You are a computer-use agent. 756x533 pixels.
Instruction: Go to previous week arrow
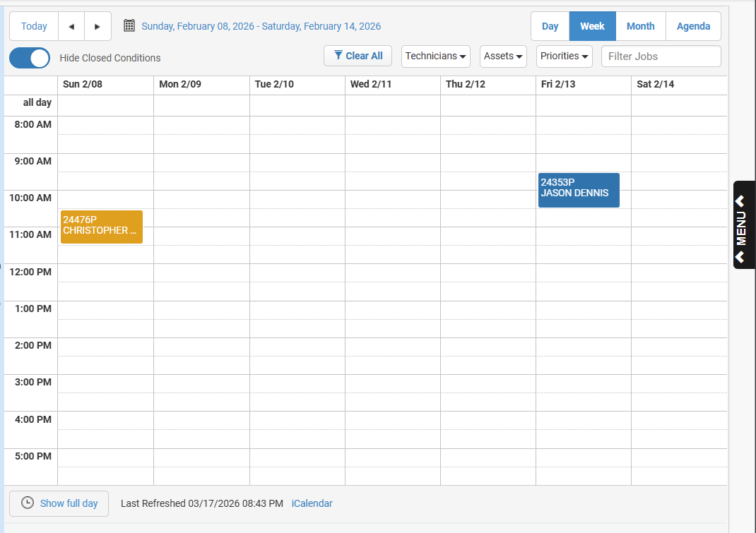(x=71, y=27)
